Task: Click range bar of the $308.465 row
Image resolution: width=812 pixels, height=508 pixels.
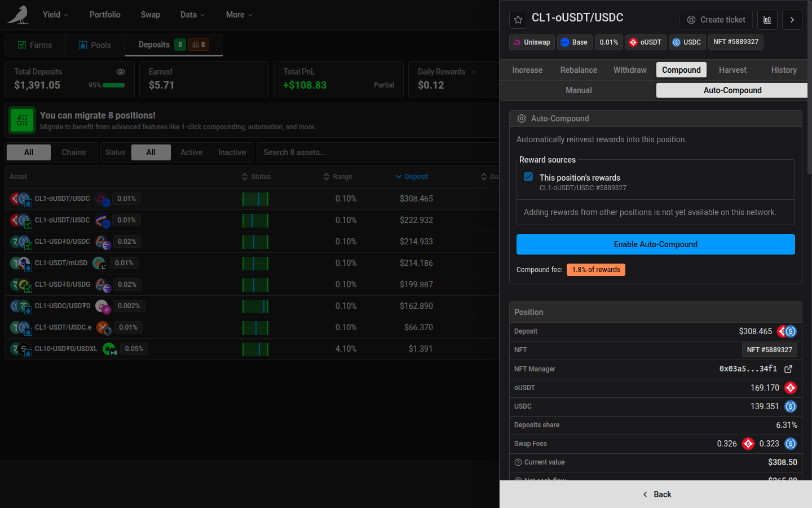Action: click(255, 199)
